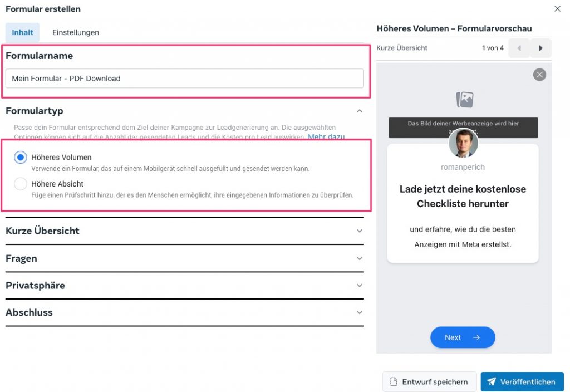Image resolution: width=570 pixels, height=392 pixels.
Task: Open the Inhalt tab
Action: [x=22, y=32]
